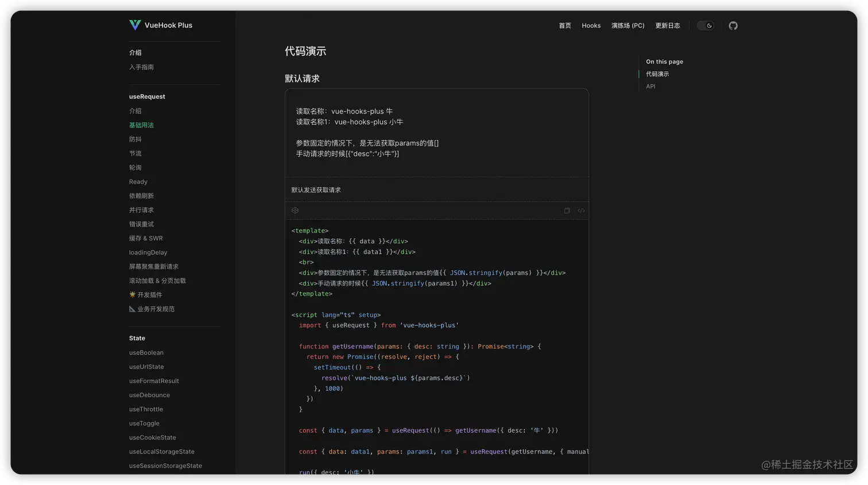Open Hooks in the top navigation
This screenshot has width=868, height=485.
(591, 25)
